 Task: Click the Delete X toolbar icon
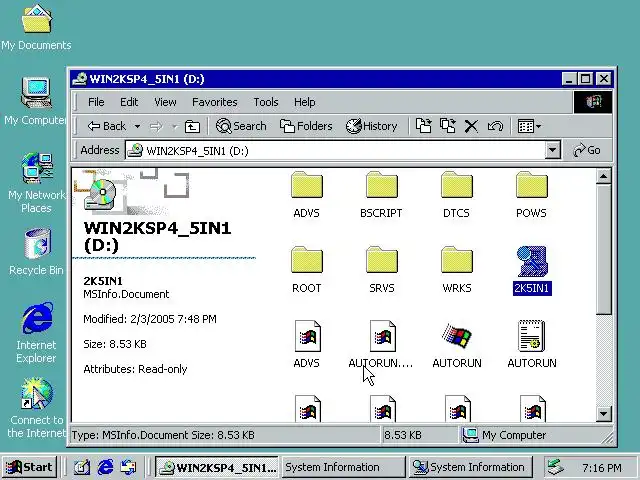471,126
